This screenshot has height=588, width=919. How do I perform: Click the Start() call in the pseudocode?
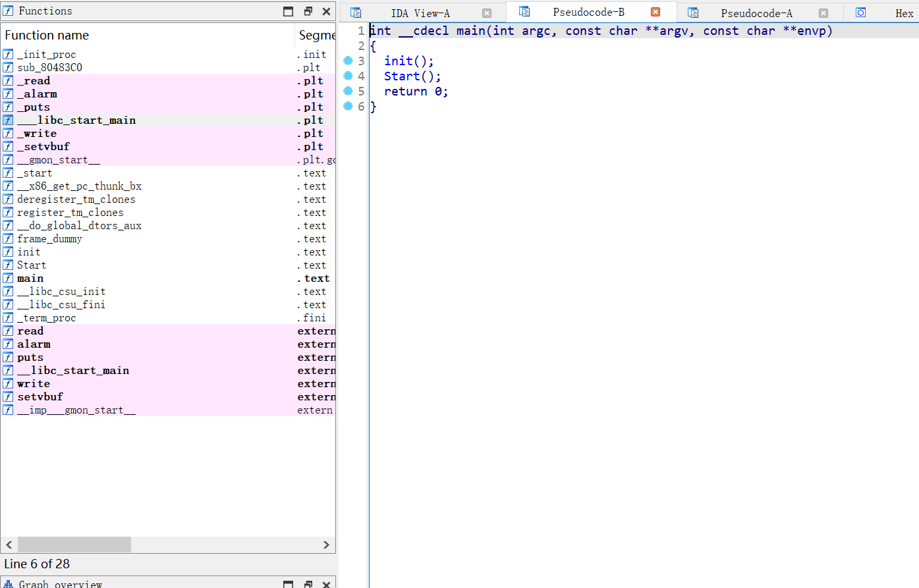pos(412,76)
